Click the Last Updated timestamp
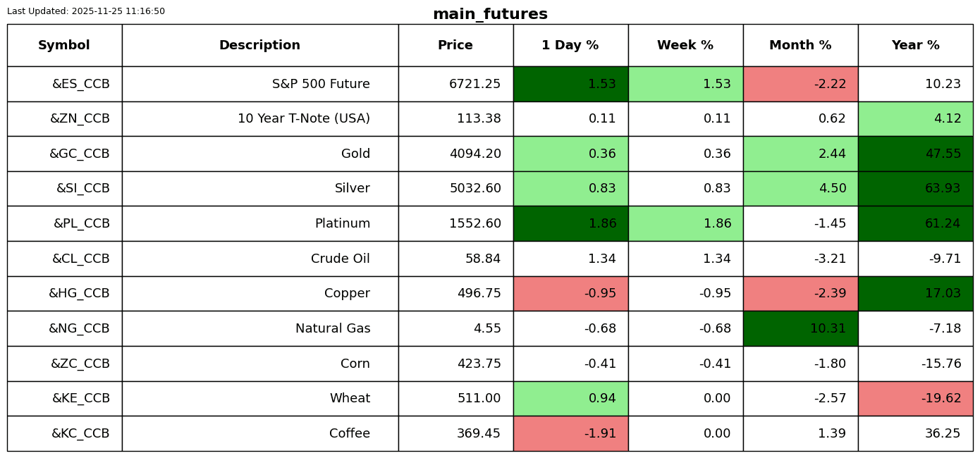The width and height of the screenshot is (980, 458). (86, 11)
